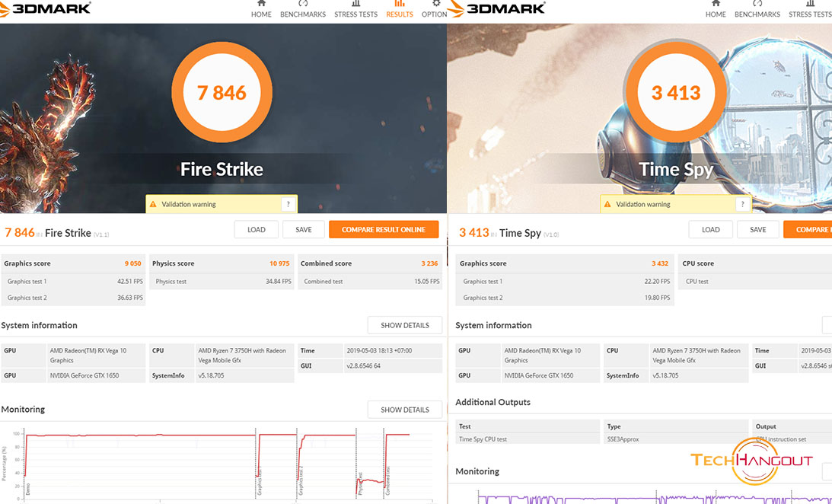Click Fire Strike Graphics score value 9 050
Screen dimensions: 832x504
pyautogui.click(x=132, y=263)
